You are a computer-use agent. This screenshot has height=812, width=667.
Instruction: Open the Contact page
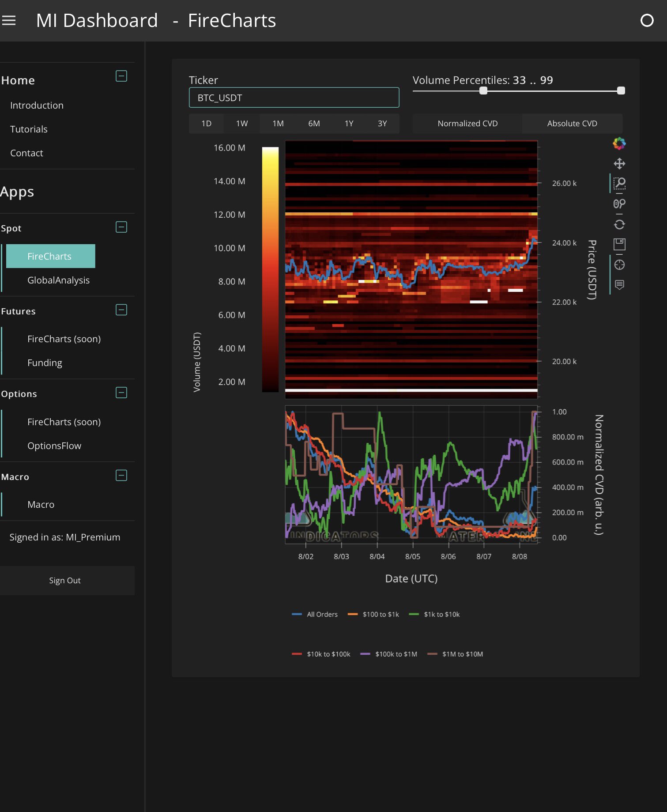coord(26,153)
